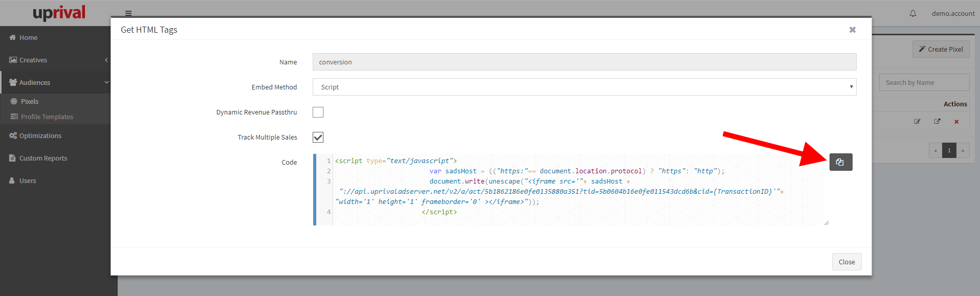Image resolution: width=980 pixels, height=296 pixels.
Task: Click the Close button at dialog bottom
Action: coord(846,262)
